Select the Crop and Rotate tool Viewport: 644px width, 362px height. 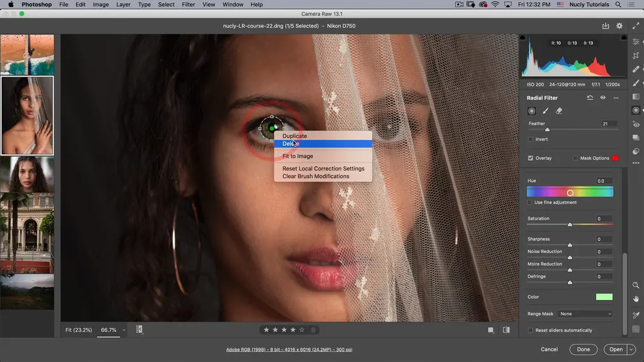[x=636, y=55]
